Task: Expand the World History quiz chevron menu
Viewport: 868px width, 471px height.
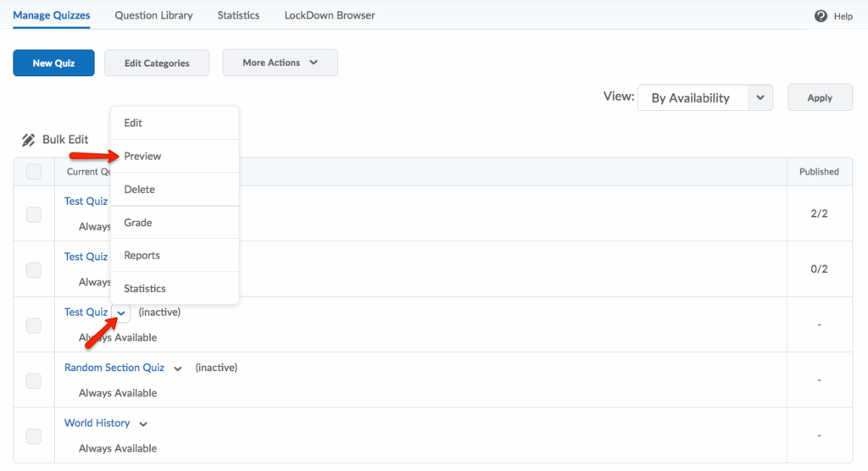Action: 143,424
